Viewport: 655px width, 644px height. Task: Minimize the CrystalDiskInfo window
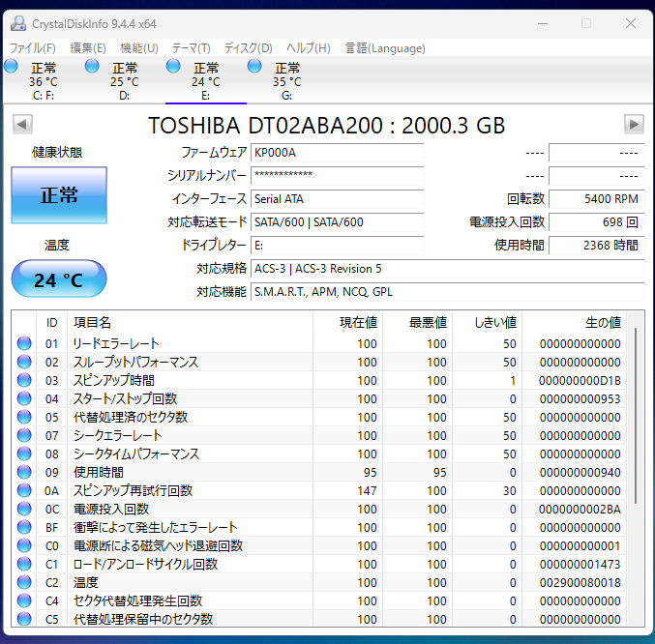pyautogui.click(x=543, y=23)
